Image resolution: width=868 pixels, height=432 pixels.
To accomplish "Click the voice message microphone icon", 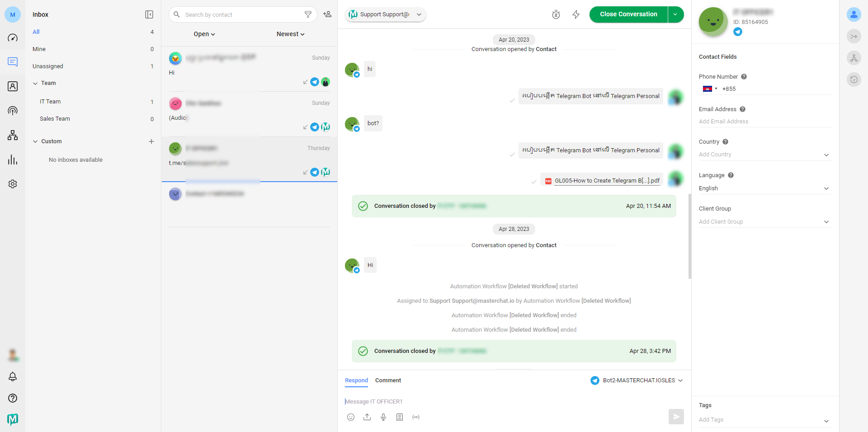I will [x=383, y=417].
